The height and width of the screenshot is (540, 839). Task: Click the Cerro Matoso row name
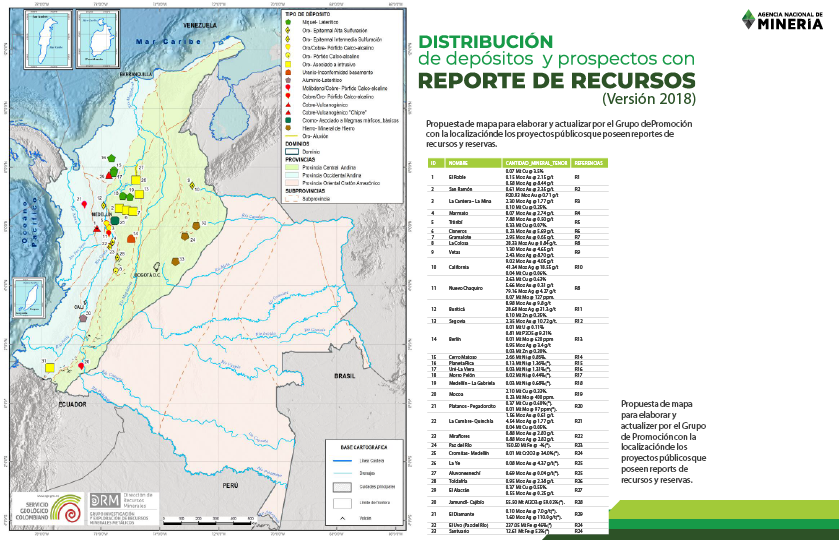tap(462, 357)
